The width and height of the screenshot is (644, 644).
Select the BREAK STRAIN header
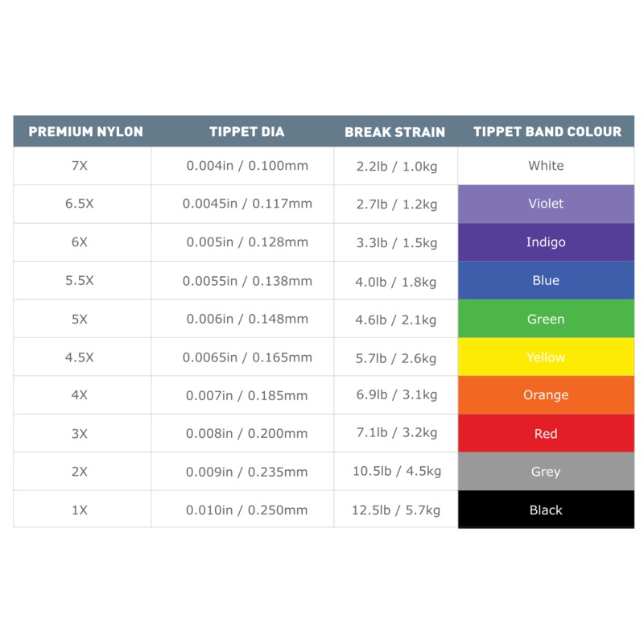[x=394, y=132]
